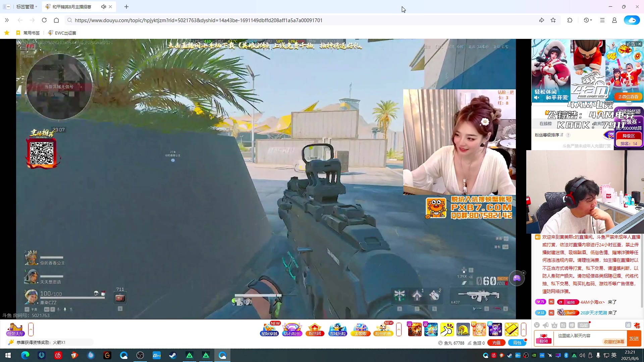
Task: Open the emoji picker in chat toolbar
Action: coord(537,325)
